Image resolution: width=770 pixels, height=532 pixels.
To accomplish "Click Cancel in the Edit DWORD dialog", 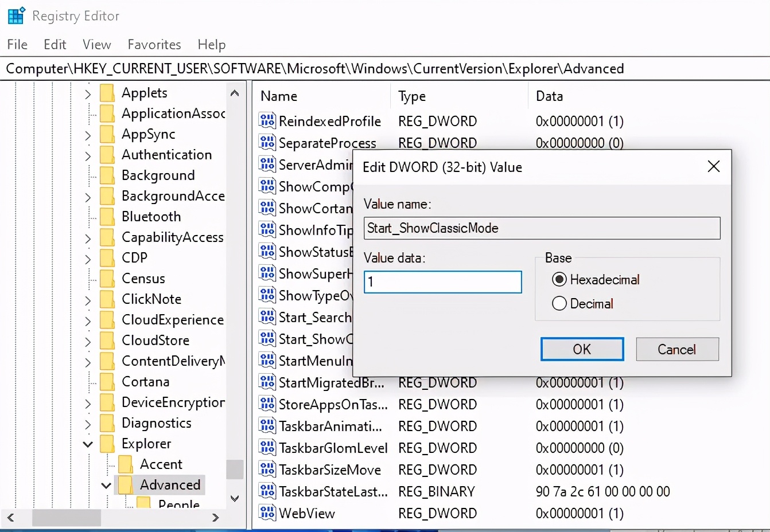I will (x=677, y=349).
